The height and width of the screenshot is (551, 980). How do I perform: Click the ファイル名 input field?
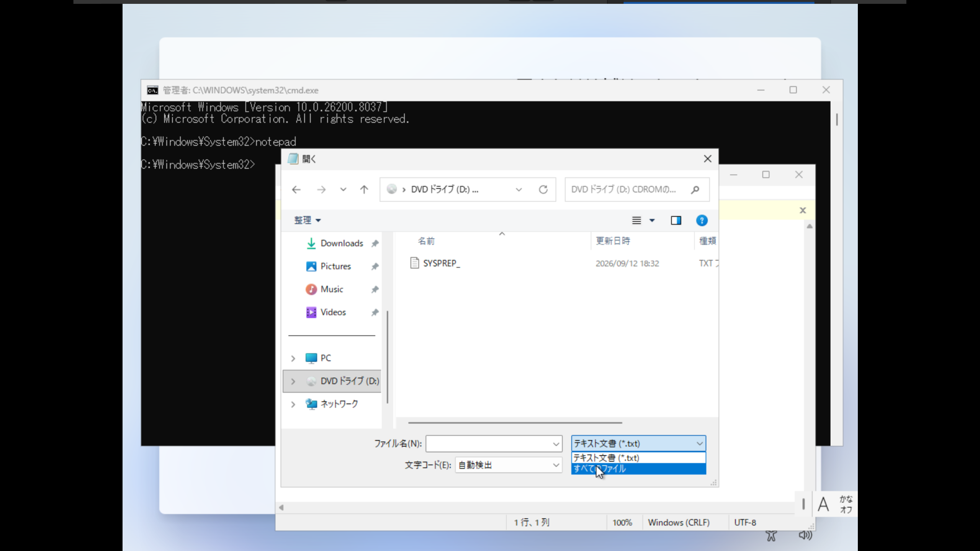(488, 443)
